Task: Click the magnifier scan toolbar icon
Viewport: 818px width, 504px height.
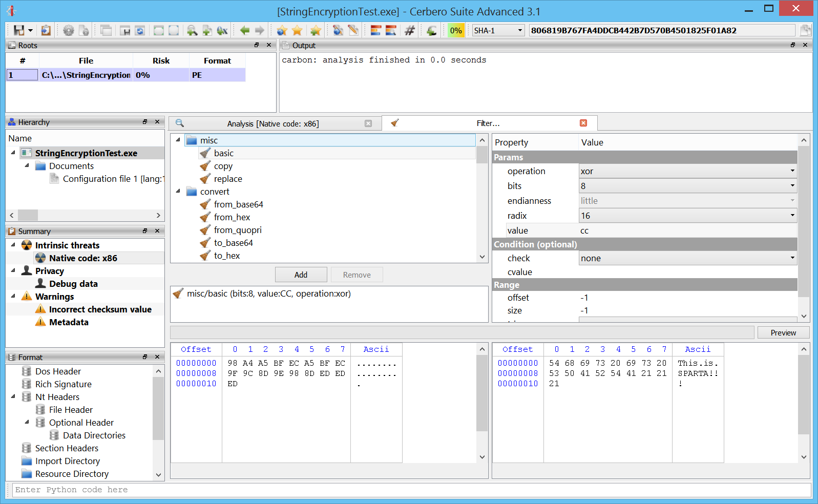Action: tap(192, 30)
